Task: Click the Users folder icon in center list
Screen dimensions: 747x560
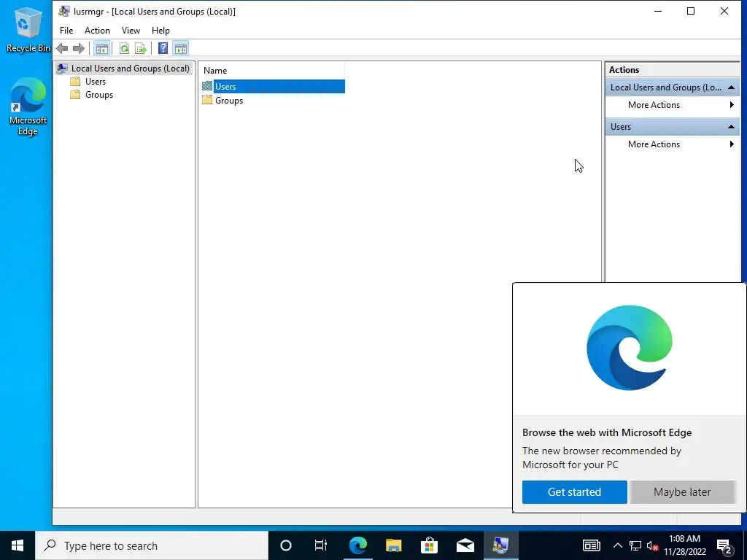Action: (x=206, y=86)
